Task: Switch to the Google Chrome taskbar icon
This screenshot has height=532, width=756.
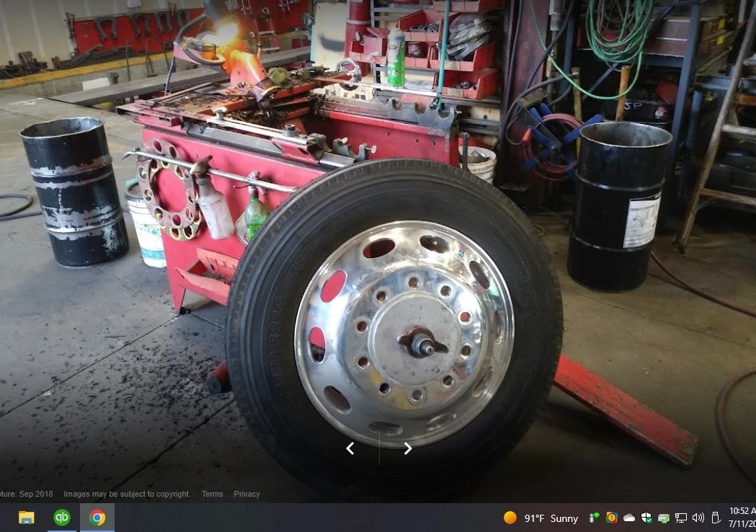Action: 97,518
